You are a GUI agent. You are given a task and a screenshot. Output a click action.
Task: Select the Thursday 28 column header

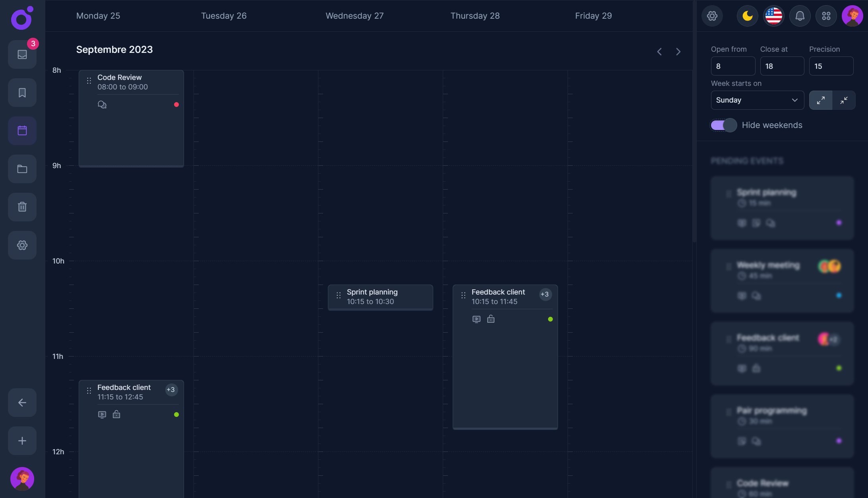point(475,16)
